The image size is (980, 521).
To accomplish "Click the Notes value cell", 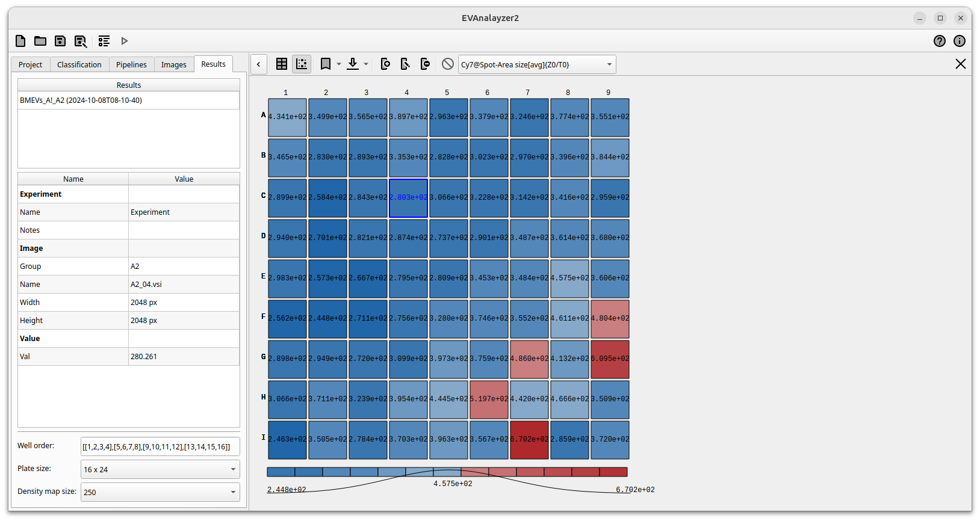I will (x=184, y=230).
